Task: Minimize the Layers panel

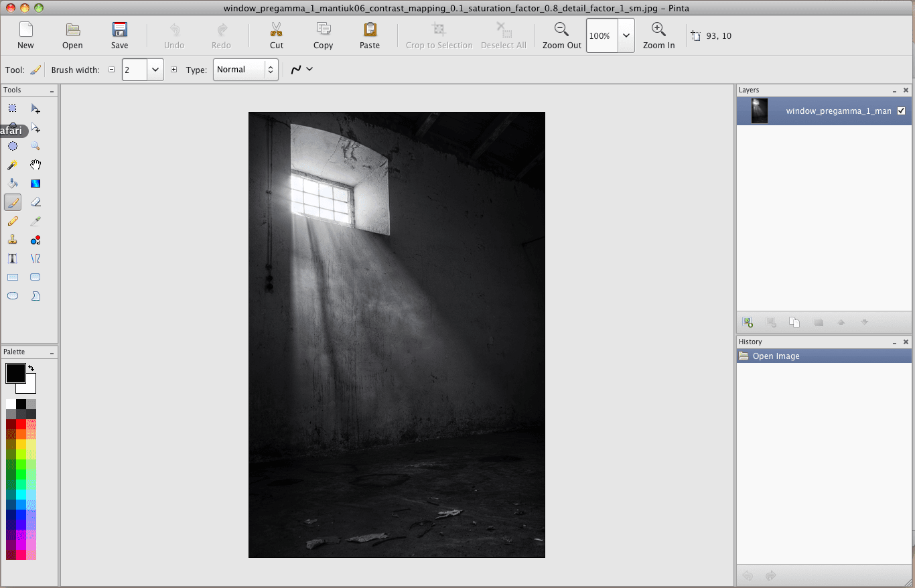Action: [x=894, y=90]
